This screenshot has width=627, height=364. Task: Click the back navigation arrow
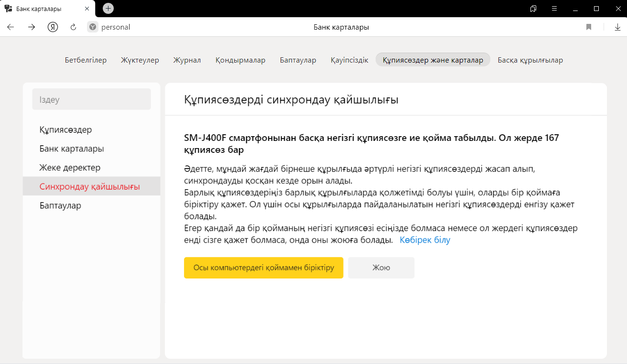click(x=11, y=27)
